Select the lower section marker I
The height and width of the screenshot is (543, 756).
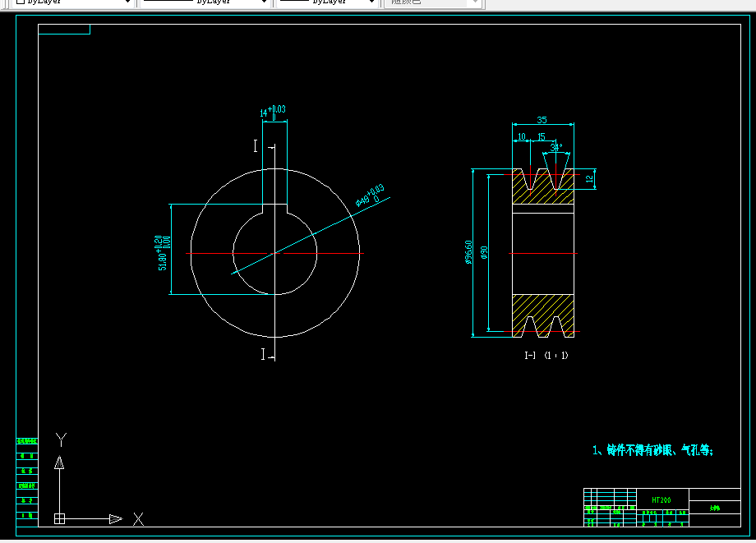coord(263,354)
